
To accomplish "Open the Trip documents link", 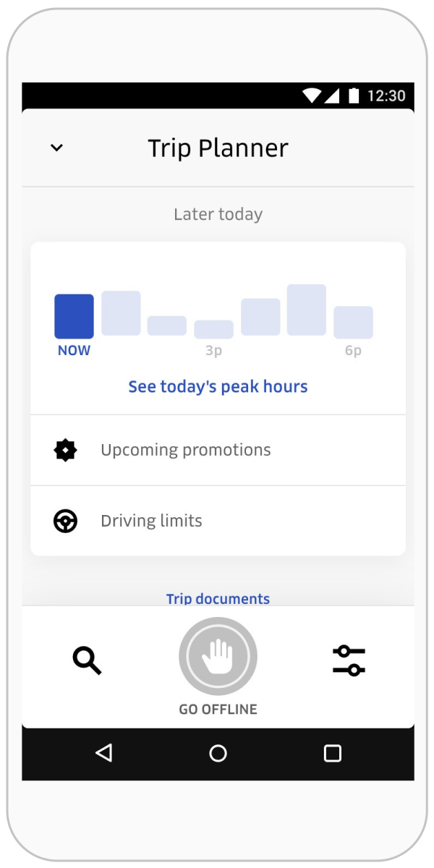I will click(218, 598).
